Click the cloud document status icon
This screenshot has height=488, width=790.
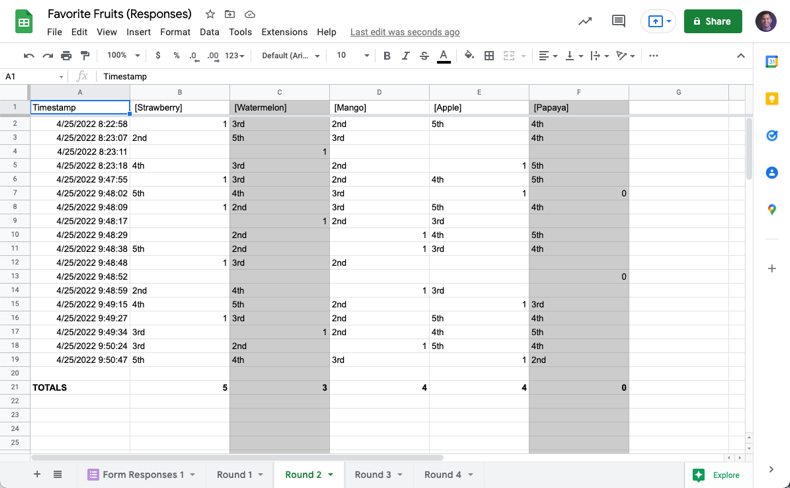coord(249,14)
